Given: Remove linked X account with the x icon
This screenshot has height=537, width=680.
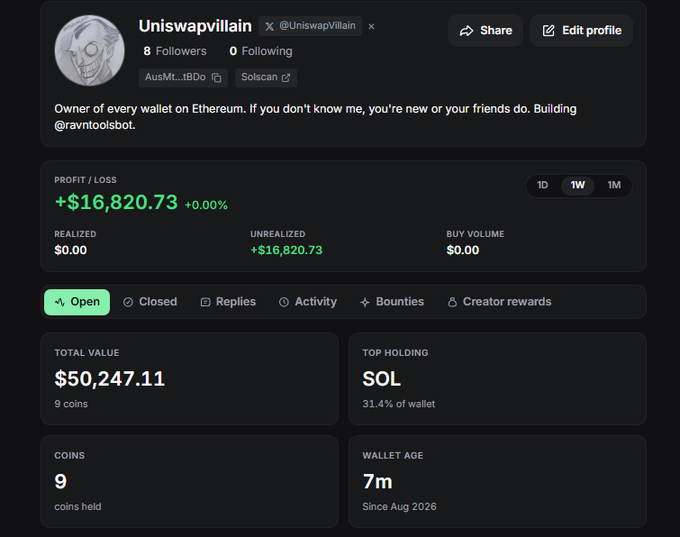Looking at the screenshot, I should tap(371, 26).
